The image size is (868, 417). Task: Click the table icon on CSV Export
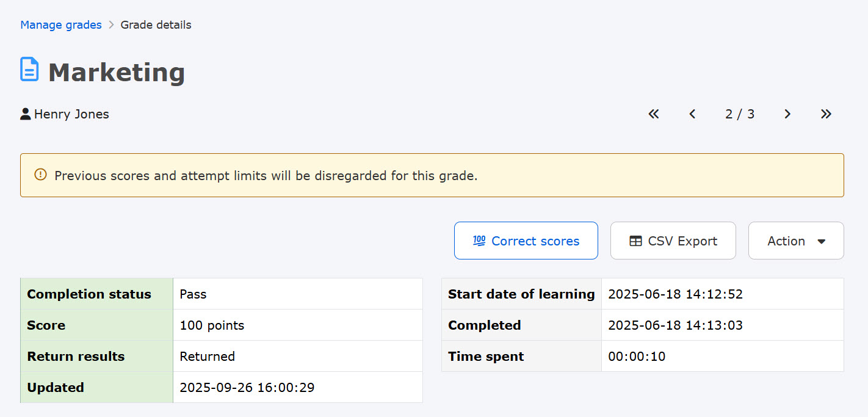pyautogui.click(x=635, y=241)
